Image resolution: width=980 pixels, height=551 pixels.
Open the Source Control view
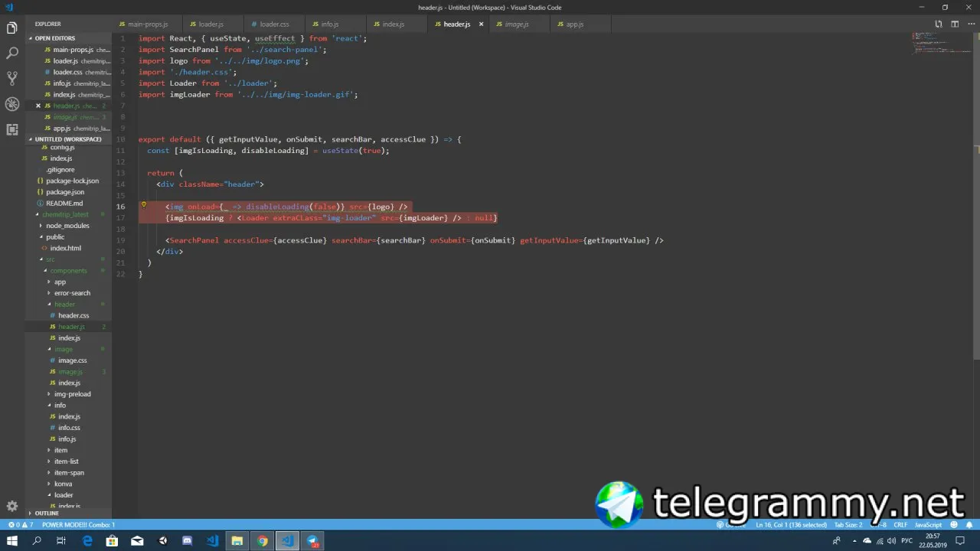pos(11,79)
